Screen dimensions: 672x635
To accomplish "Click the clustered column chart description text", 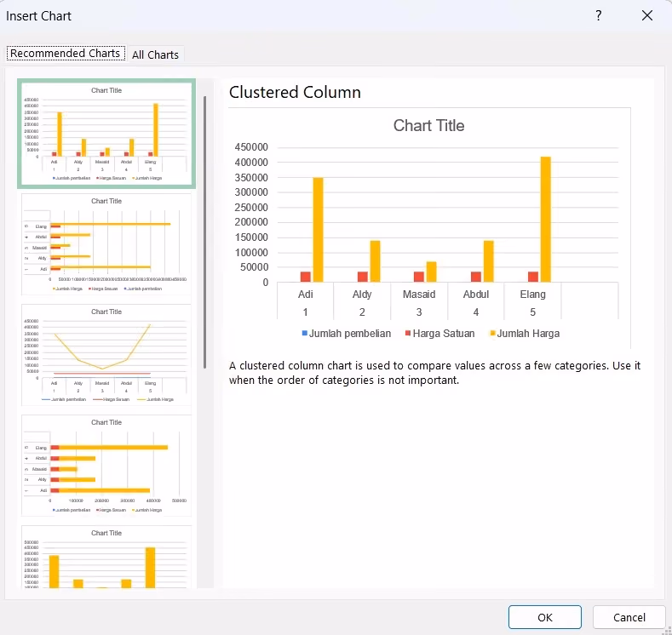I will click(x=434, y=373).
